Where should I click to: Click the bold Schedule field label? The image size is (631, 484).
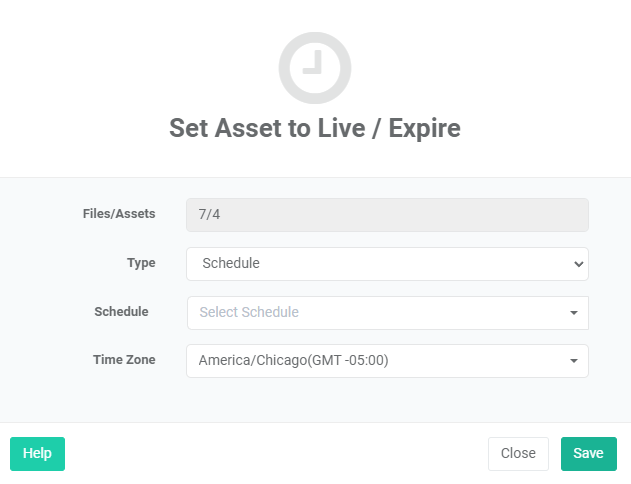click(121, 312)
